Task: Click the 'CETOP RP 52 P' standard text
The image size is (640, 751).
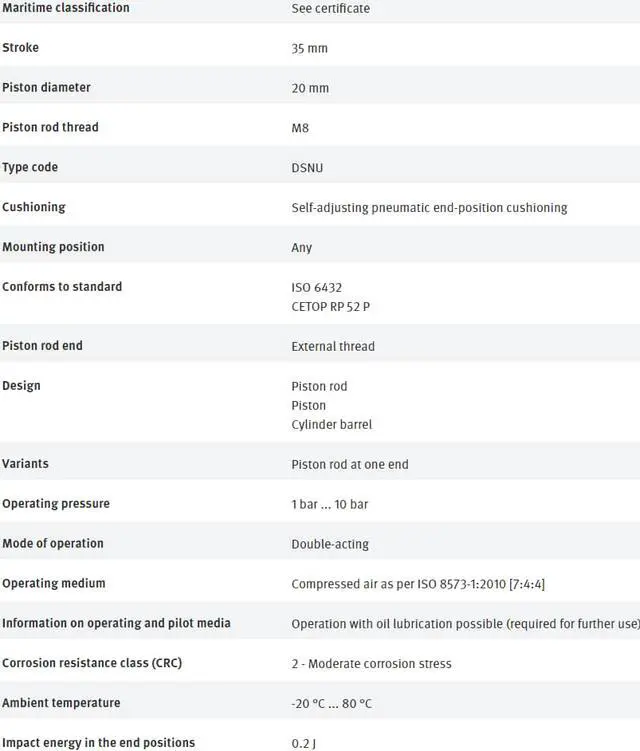Action: click(330, 307)
